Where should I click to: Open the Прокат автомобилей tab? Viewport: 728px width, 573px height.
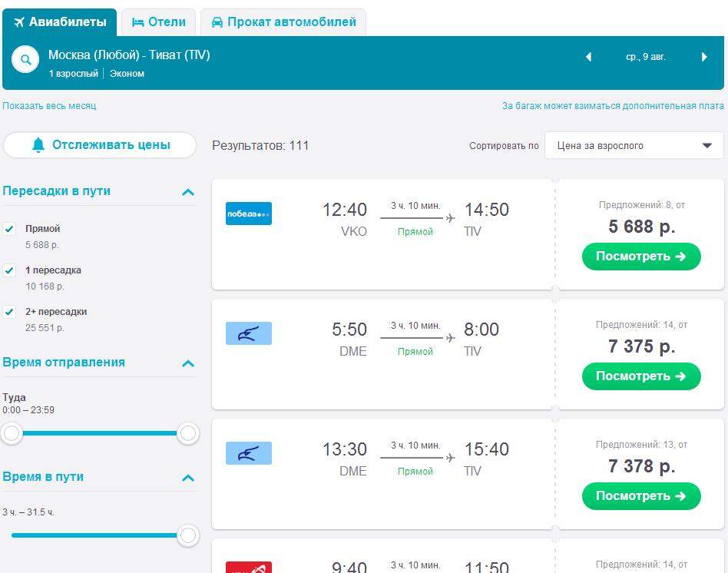point(283,22)
